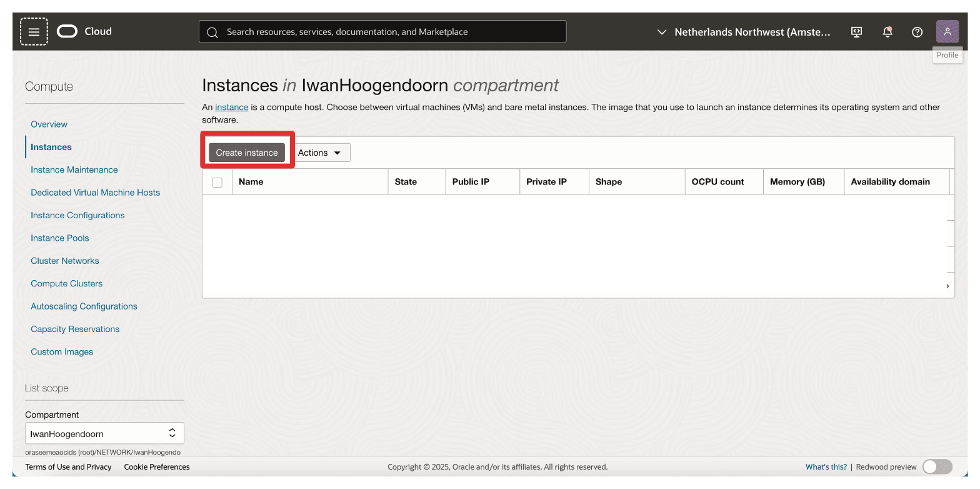Sort by the State column header
The image size is (980, 489).
(x=417, y=182)
